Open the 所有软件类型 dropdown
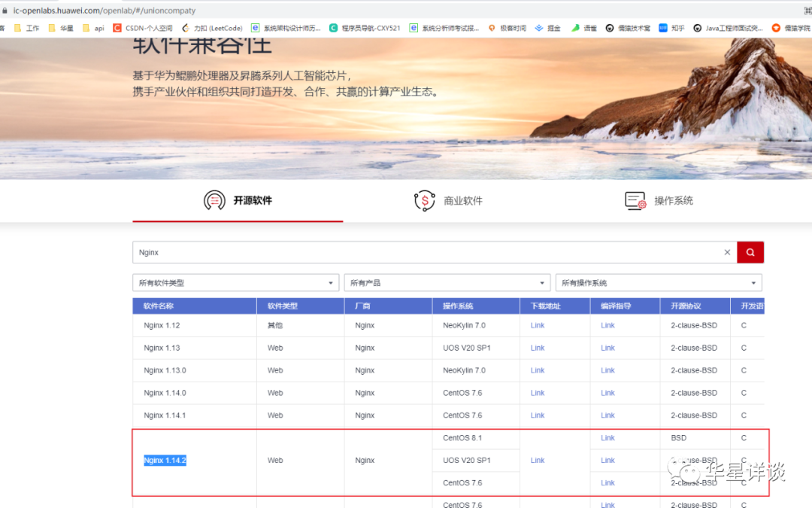 235,282
